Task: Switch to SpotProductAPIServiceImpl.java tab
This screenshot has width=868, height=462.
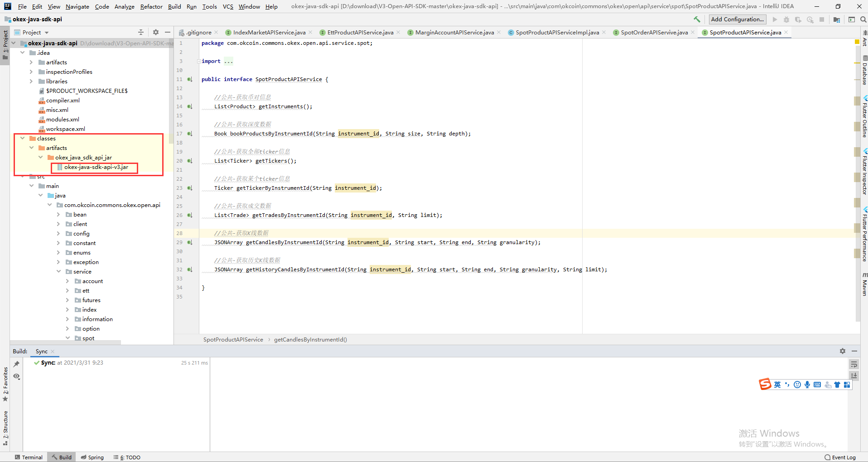Action: point(557,32)
